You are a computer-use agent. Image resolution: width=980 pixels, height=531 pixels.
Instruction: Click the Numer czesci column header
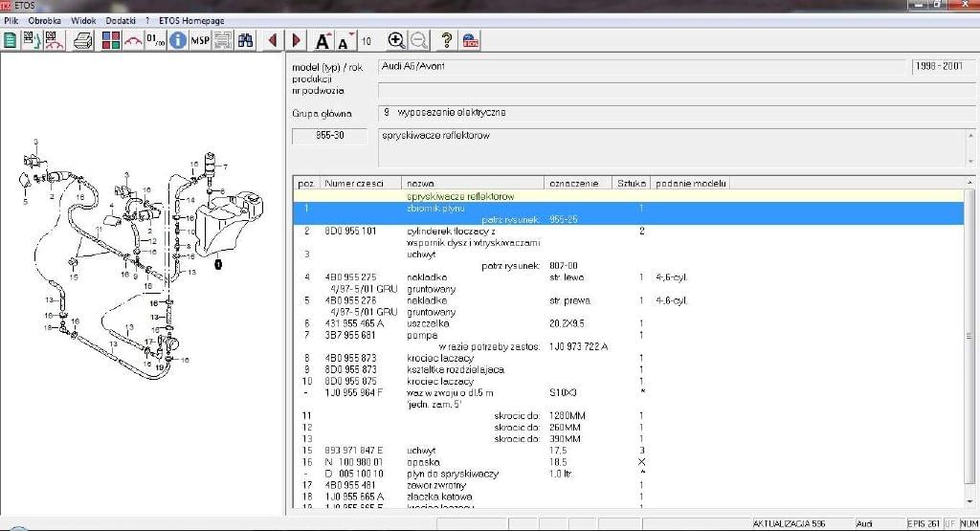coord(361,184)
